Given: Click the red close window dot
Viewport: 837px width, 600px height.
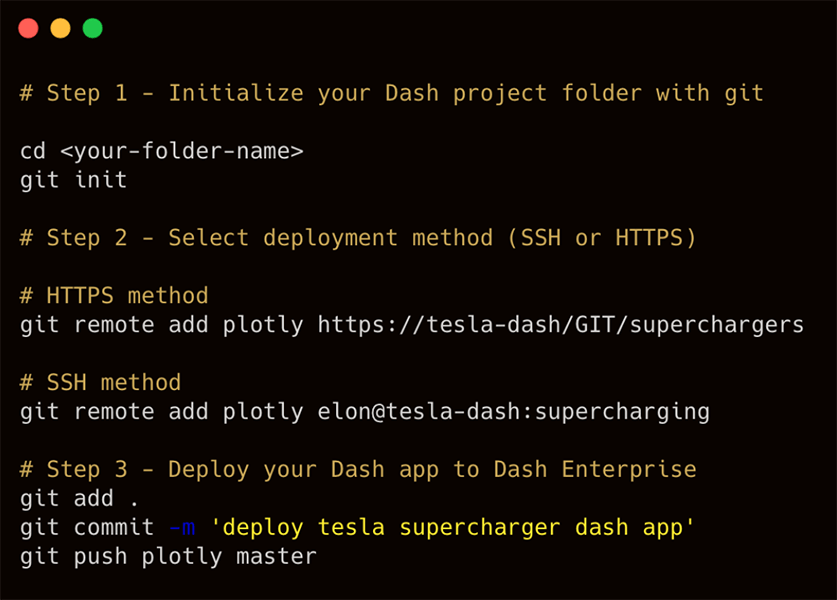Looking at the screenshot, I should click(28, 28).
